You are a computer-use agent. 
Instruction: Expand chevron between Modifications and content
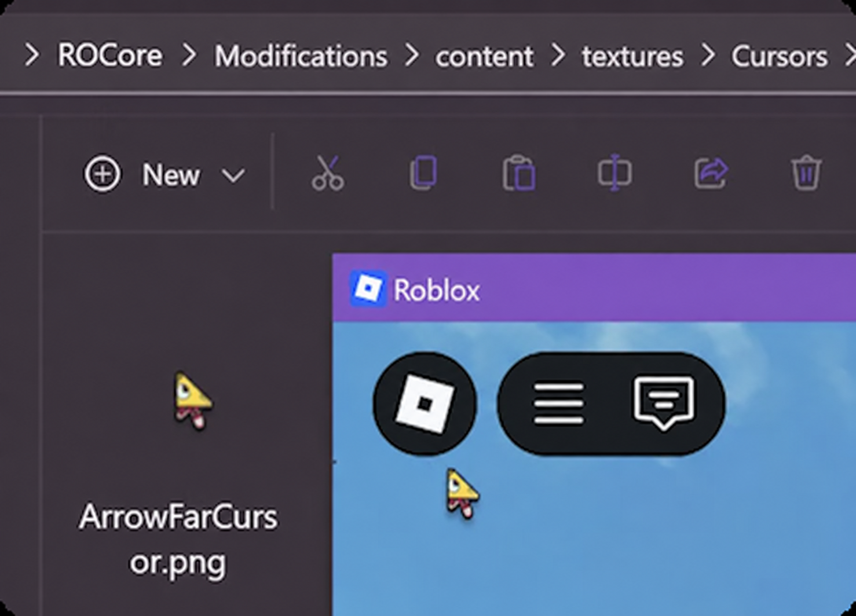[411, 56]
